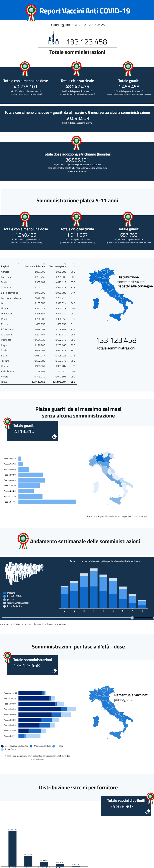Select the Lombardia row in the regions table
This screenshot has width=154, height=868.
38,314
